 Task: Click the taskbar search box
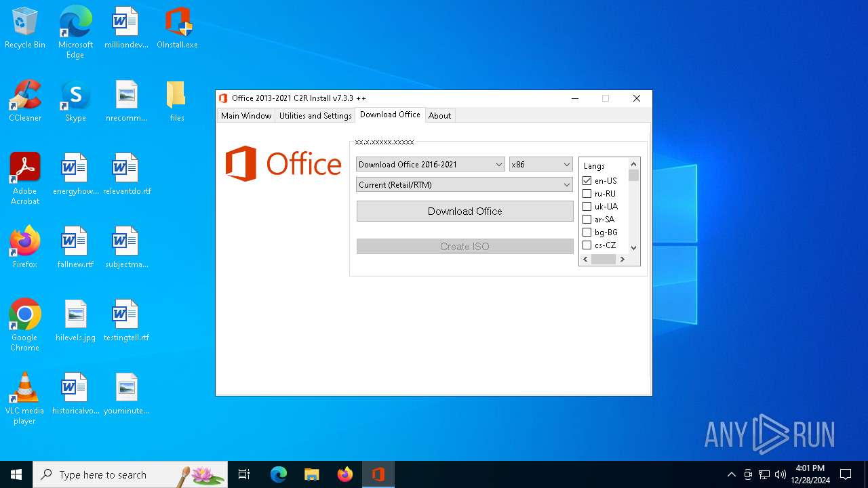point(130,474)
